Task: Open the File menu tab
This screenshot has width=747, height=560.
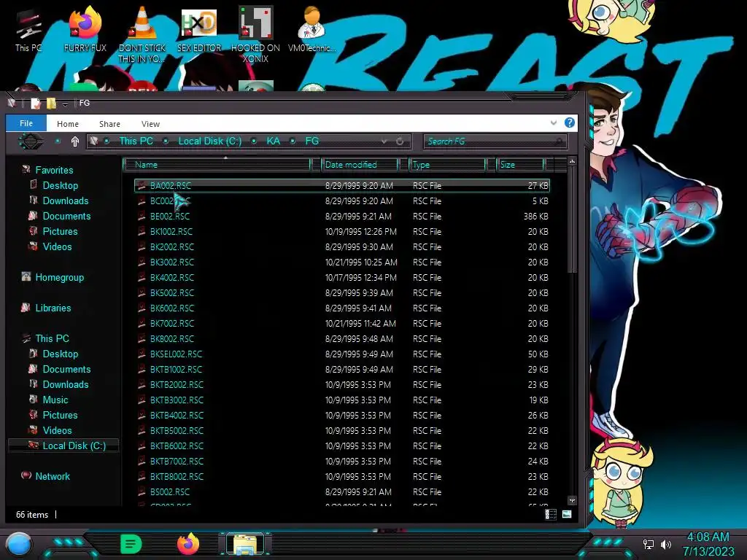Action: pos(26,123)
